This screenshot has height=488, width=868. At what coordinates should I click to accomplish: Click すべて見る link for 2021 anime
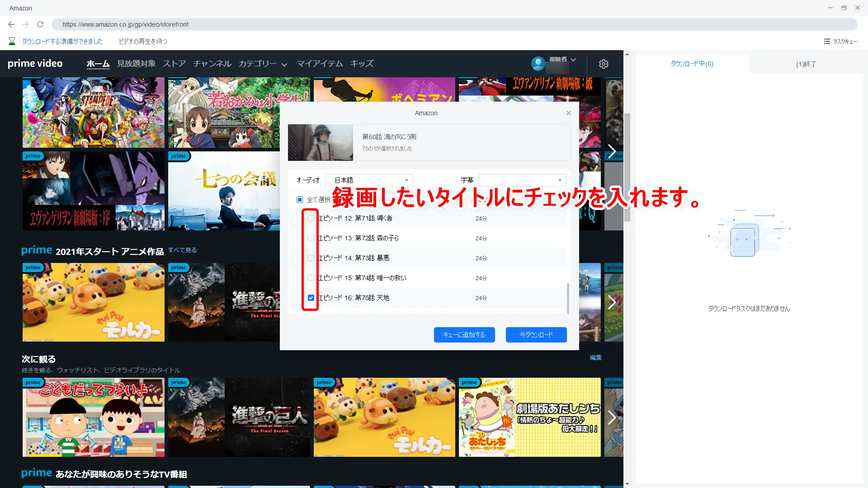tap(182, 250)
